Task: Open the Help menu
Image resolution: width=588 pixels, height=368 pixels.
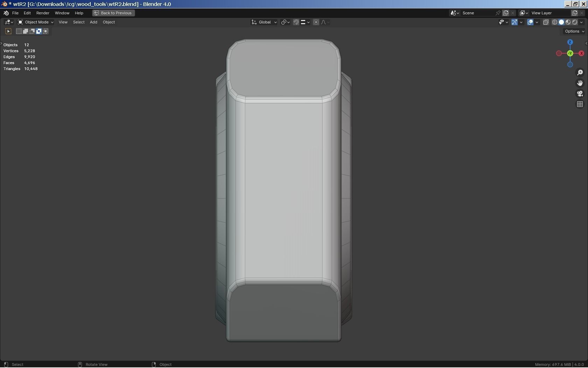Action: point(79,13)
